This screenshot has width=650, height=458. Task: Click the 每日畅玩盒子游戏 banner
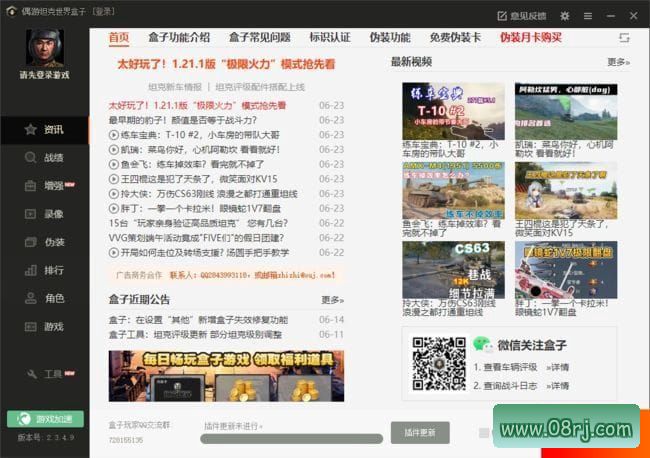(226, 376)
